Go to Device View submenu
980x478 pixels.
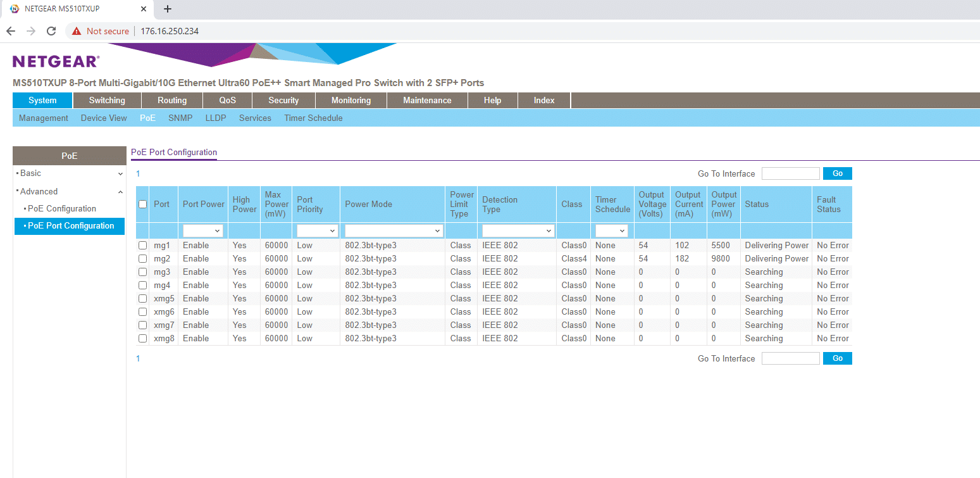(104, 118)
